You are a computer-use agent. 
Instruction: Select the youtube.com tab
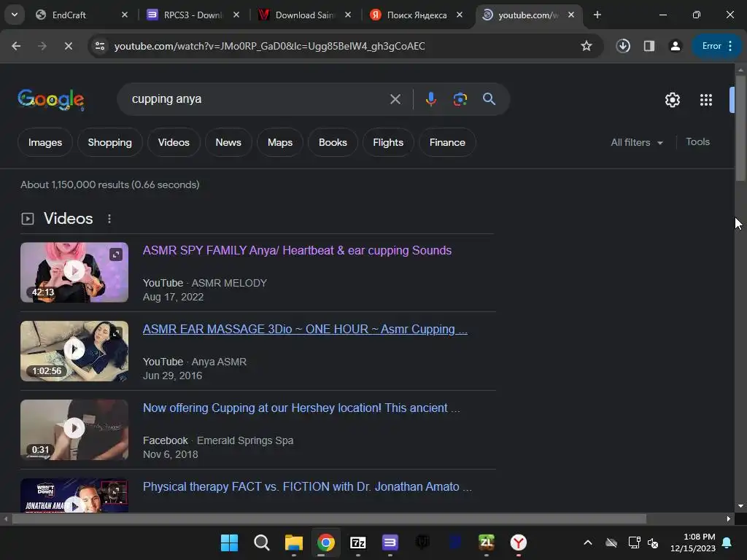coord(528,15)
